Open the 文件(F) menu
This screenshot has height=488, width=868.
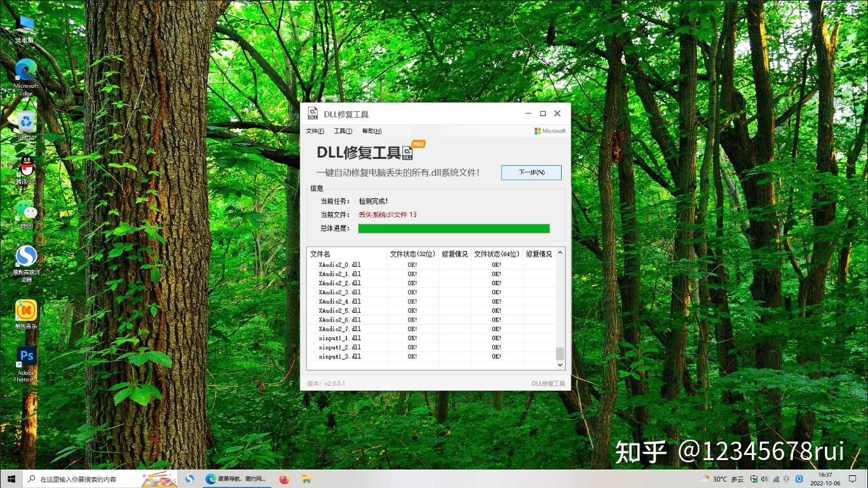[314, 131]
